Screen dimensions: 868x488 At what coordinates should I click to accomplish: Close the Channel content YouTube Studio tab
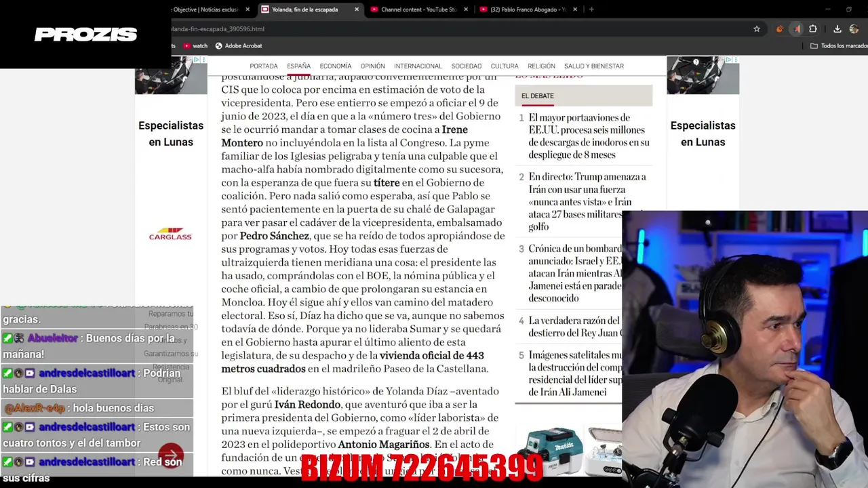click(466, 9)
